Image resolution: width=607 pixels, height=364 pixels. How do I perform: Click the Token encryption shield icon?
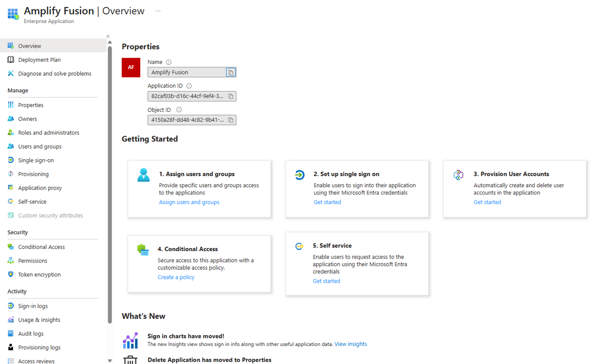(x=11, y=274)
